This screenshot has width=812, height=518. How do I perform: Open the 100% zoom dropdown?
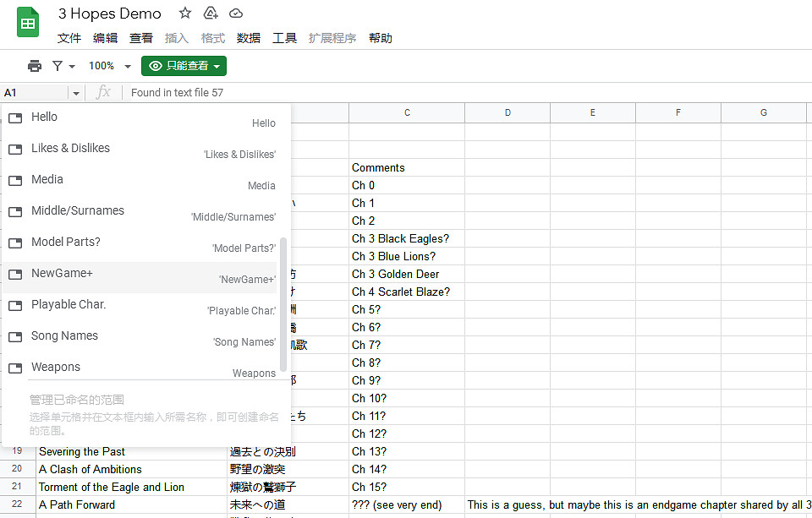tap(110, 66)
